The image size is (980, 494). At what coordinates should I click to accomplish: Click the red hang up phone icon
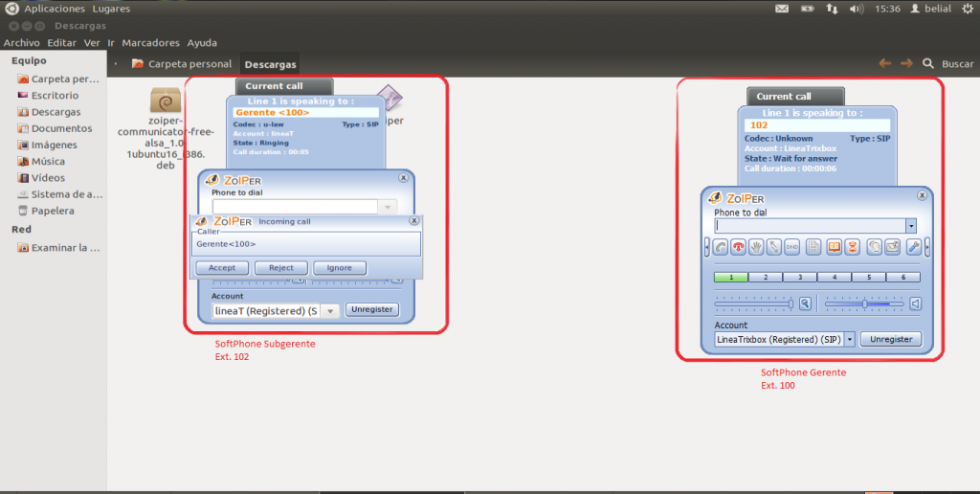(739, 247)
